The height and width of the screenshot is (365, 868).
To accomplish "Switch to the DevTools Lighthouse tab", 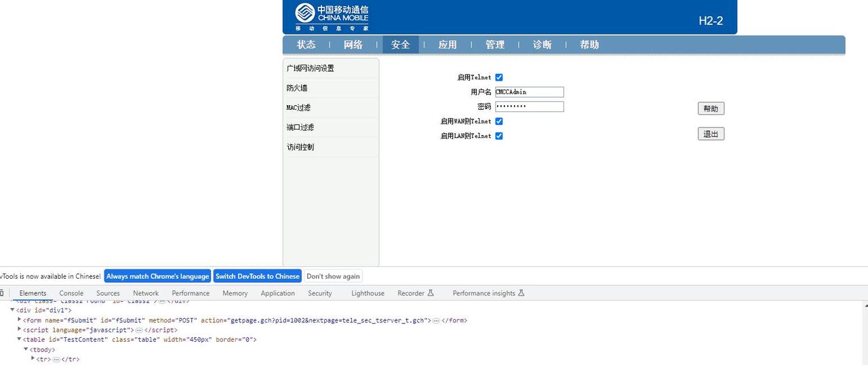I will 368,293.
